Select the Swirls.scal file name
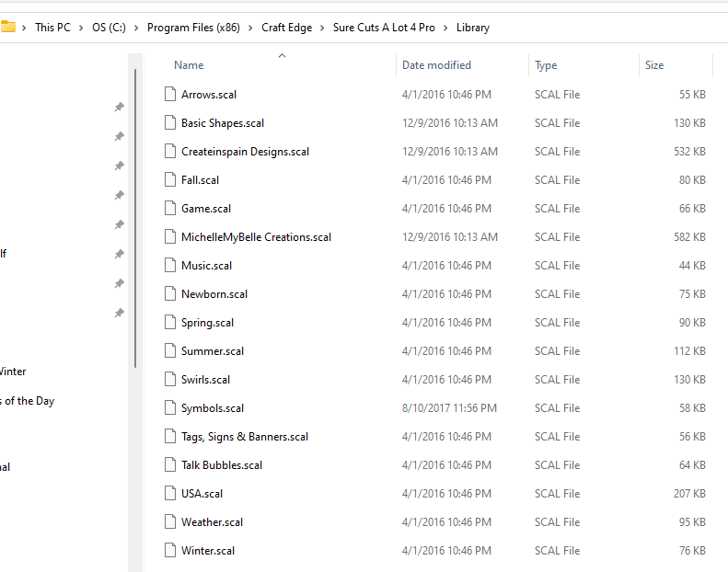This screenshot has height=572, width=728. point(205,380)
